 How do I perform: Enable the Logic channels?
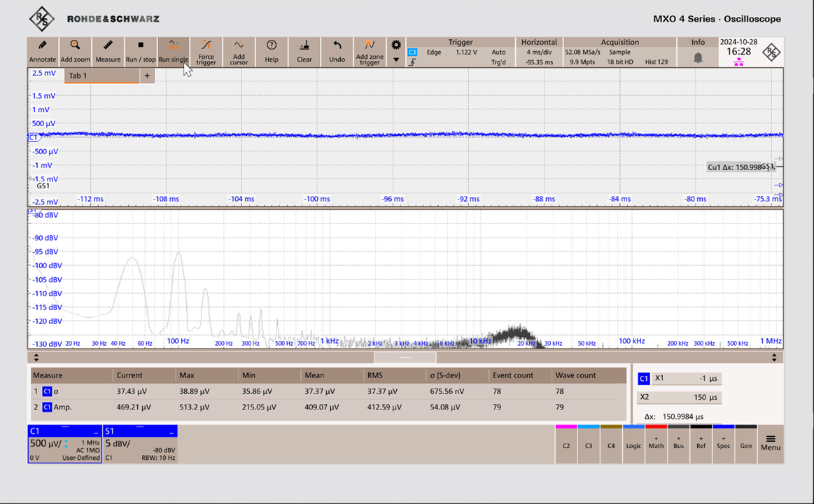tap(633, 444)
